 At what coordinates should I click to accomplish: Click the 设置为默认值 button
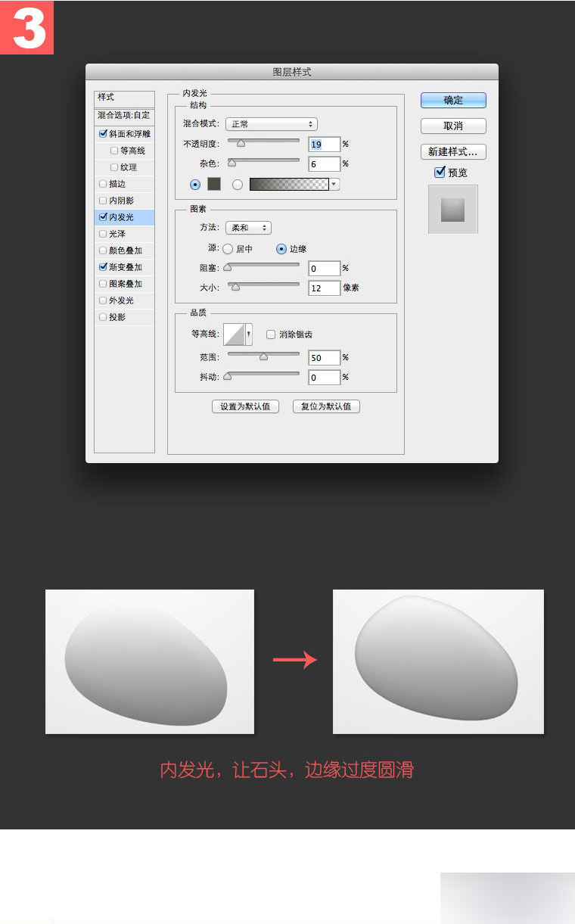[x=245, y=406]
